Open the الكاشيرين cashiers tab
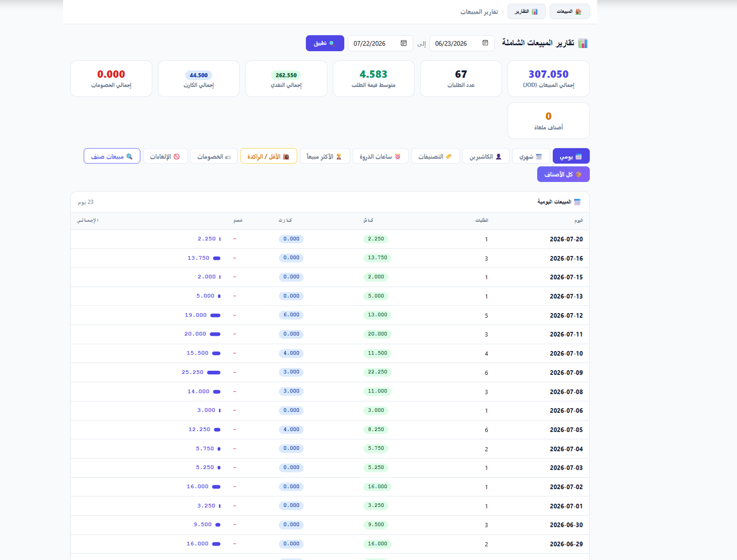The width and height of the screenshot is (737, 560). pos(485,157)
